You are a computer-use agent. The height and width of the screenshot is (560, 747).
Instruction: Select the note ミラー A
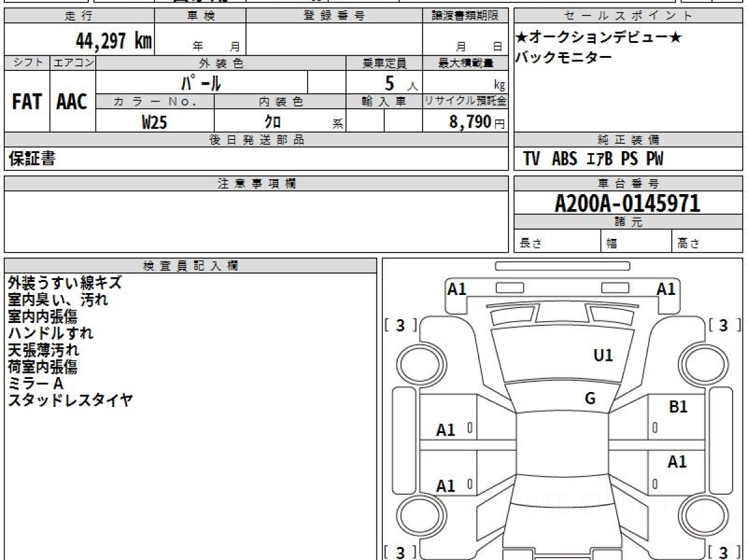pos(35,383)
